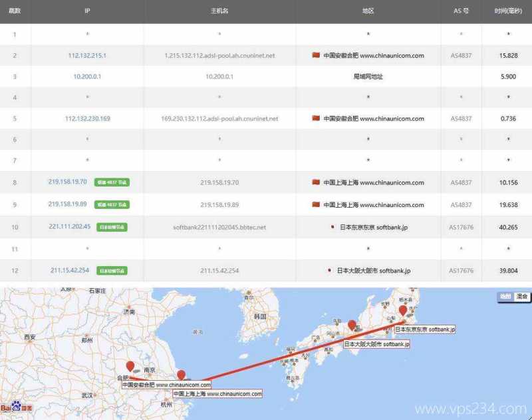532x420 pixels.
Task: Click the red map pin near Shanghai
Action: tap(180, 375)
